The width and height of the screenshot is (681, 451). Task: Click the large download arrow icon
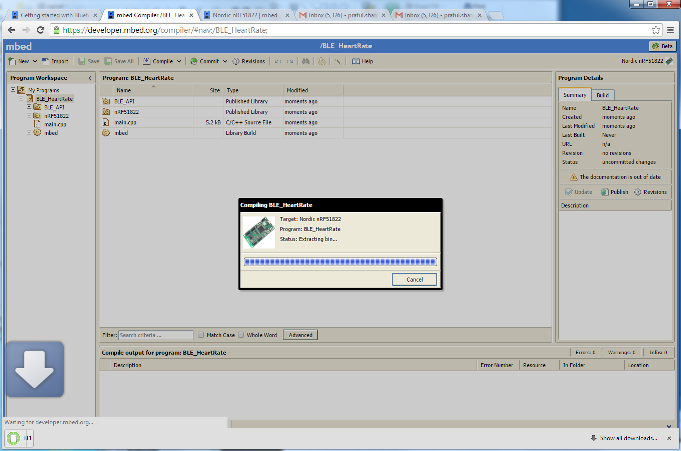click(32, 374)
